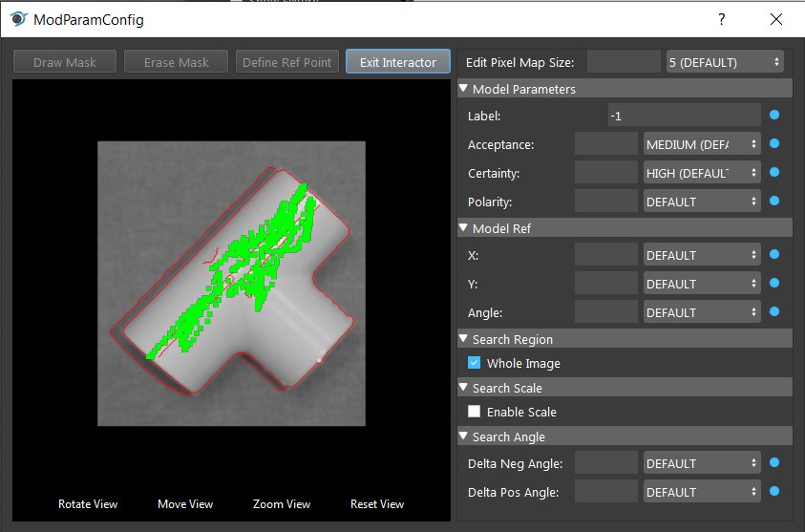Screen dimensions: 805x532
Task: Click the Acceptance value input field
Action: 605,144
